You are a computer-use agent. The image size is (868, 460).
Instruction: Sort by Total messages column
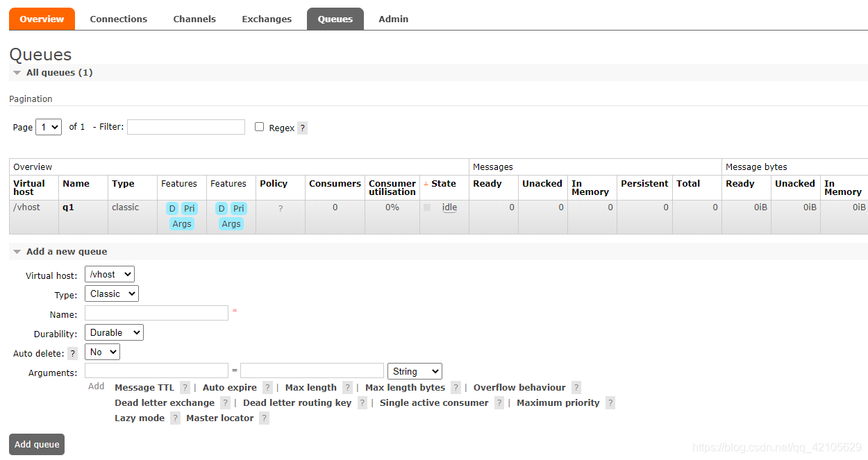click(x=688, y=184)
